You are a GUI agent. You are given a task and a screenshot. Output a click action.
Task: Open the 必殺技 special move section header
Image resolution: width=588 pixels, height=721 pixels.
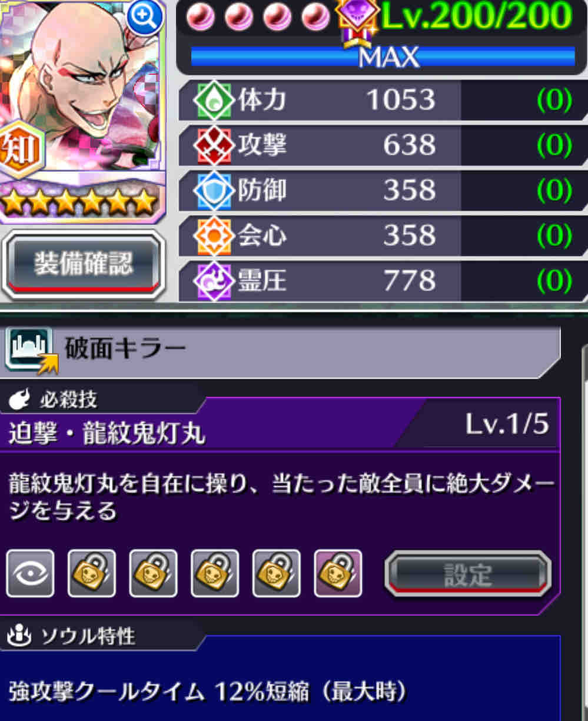68,400
